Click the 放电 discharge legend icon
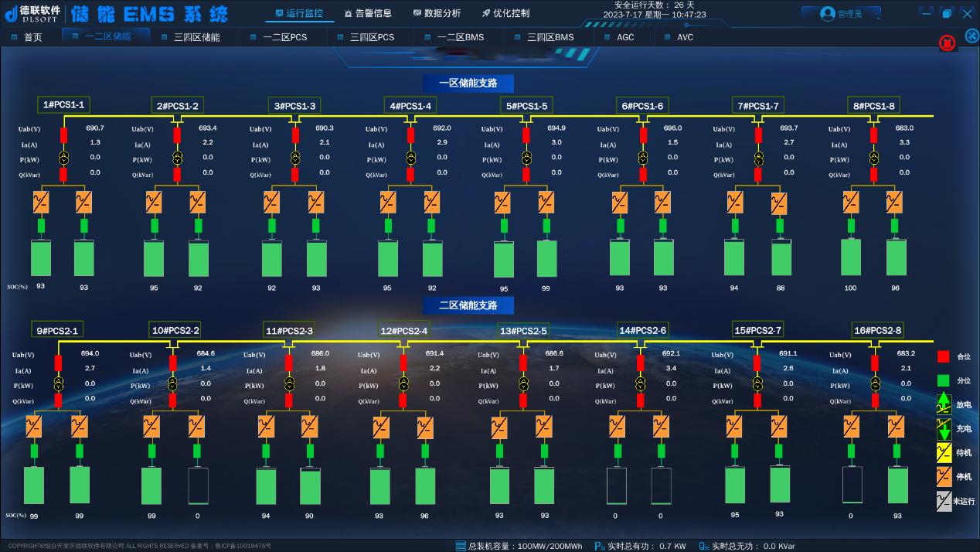Image resolution: width=980 pixels, height=552 pixels. [944, 404]
